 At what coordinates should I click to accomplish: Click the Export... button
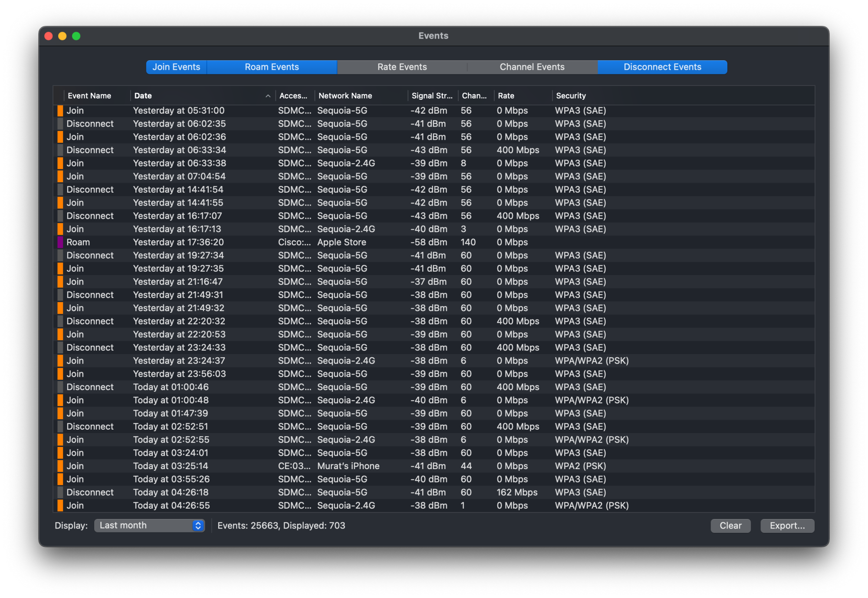[787, 526]
